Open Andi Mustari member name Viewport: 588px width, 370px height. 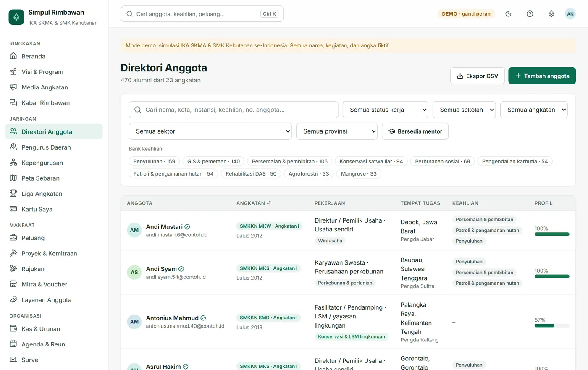[x=164, y=227]
